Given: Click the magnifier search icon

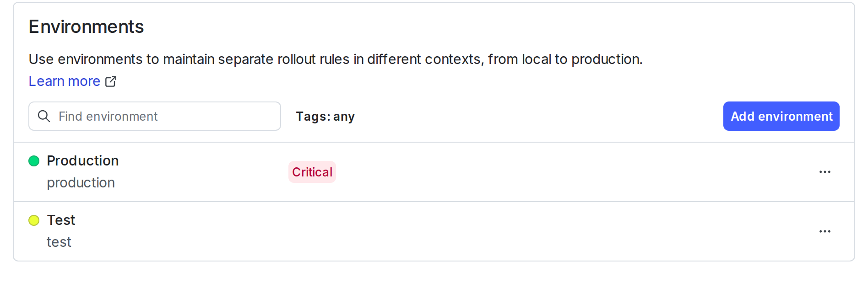Looking at the screenshot, I should pos(44,116).
